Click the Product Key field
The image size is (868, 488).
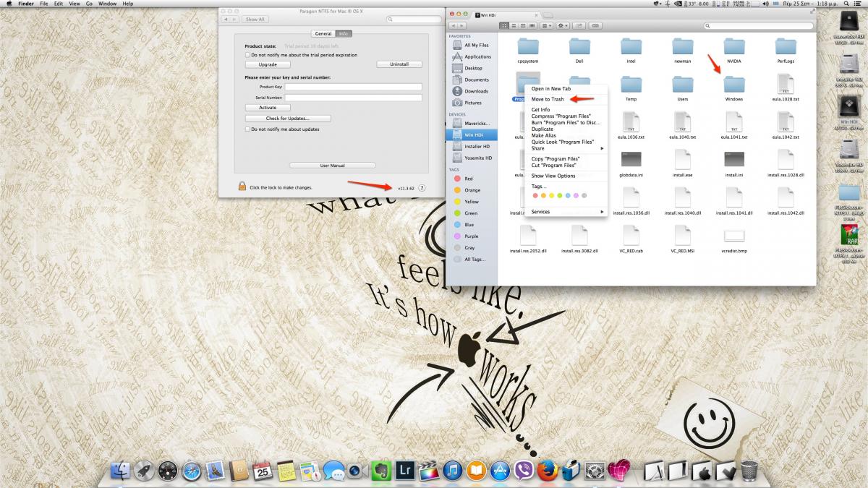point(353,87)
